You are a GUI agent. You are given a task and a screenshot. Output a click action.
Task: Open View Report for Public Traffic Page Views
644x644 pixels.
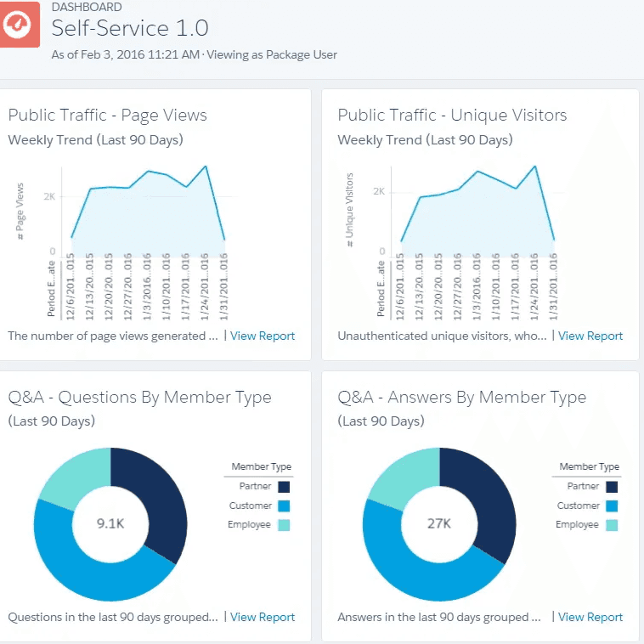pyautogui.click(x=262, y=336)
